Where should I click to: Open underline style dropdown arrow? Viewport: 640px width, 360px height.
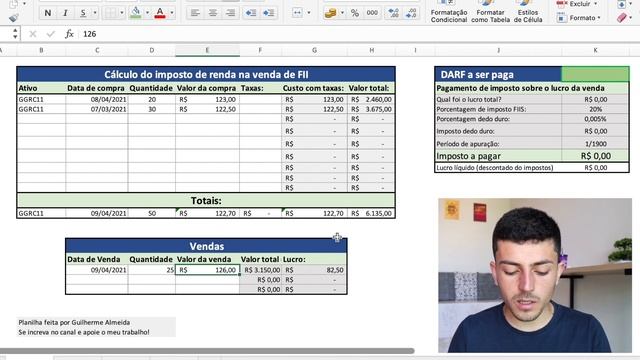(95, 13)
